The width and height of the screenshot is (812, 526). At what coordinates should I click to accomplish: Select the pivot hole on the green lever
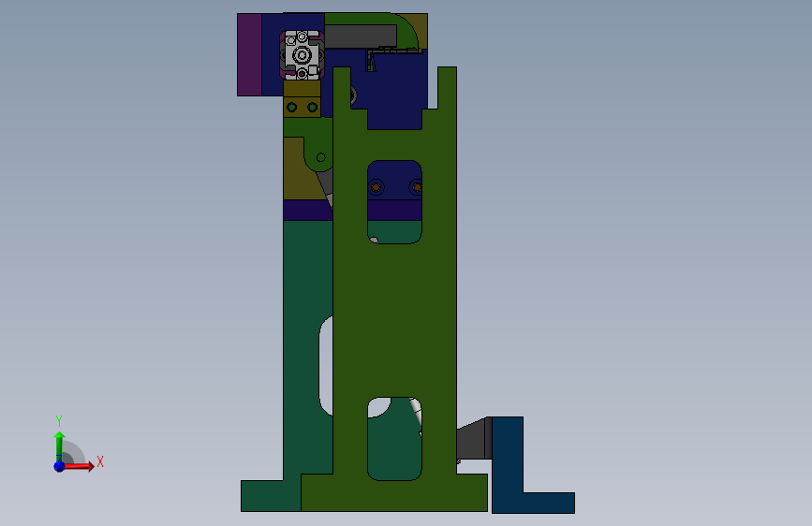pyautogui.click(x=320, y=157)
